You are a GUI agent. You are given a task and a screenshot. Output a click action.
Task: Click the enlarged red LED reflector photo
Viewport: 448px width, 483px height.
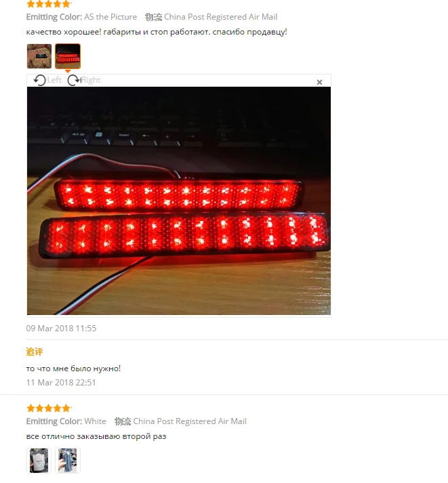tap(179, 201)
